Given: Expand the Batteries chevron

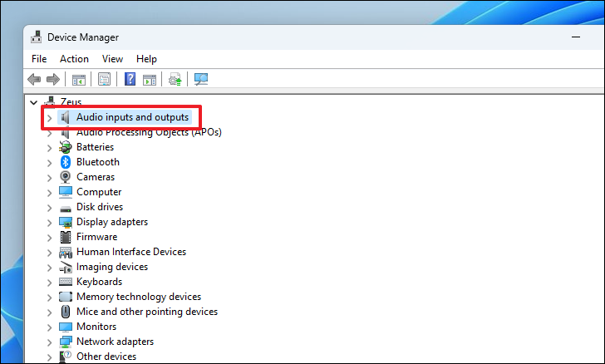Looking at the screenshot, I should 49,148.
